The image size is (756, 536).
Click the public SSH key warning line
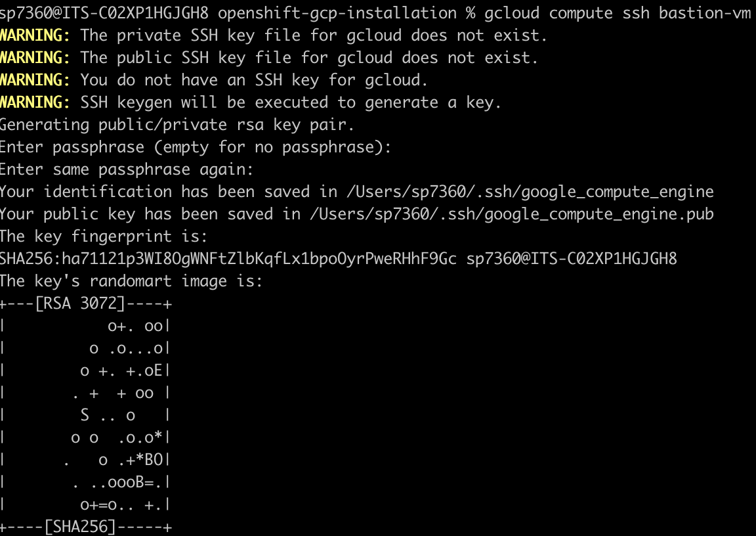309,58
